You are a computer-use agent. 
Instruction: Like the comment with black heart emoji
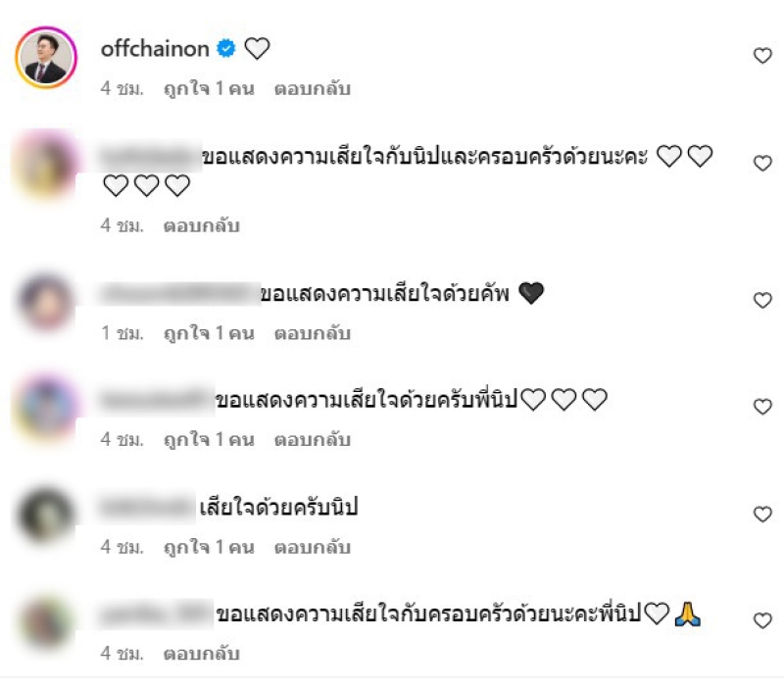click(762, 300)
